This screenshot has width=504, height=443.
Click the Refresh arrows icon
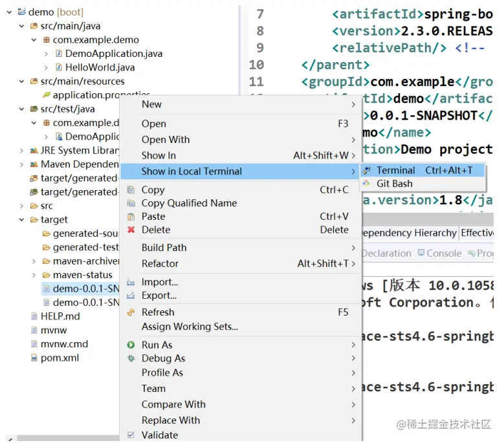(x=131, y=312)
